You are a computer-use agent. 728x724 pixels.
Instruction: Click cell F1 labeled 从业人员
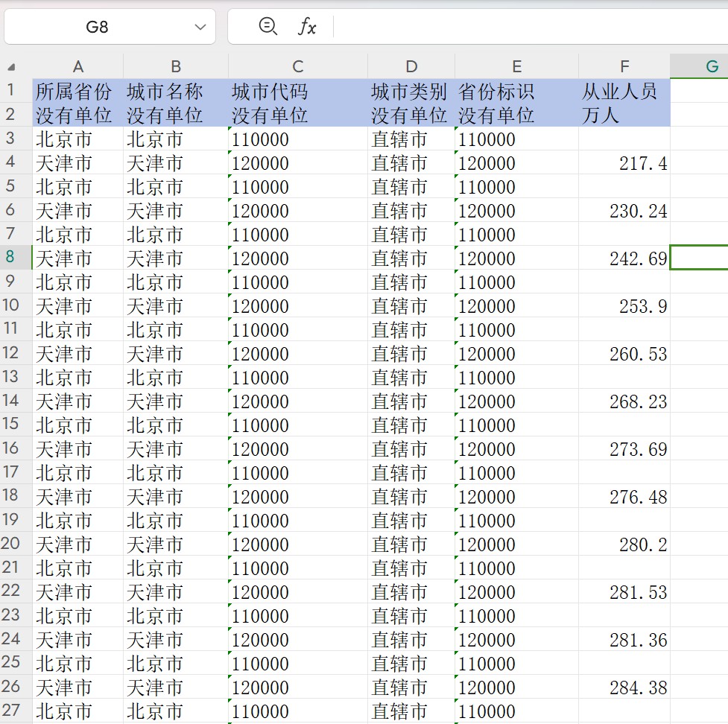(x=623, y=92)
